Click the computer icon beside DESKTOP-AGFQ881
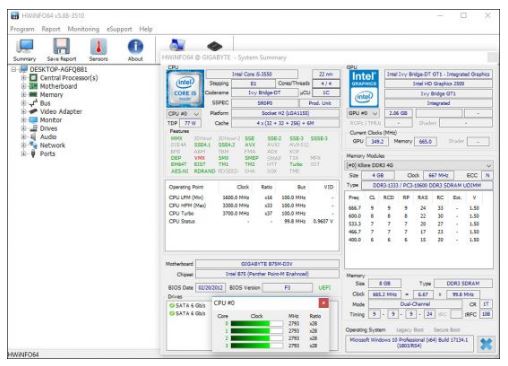508x366 pixels. coord(24,69)
